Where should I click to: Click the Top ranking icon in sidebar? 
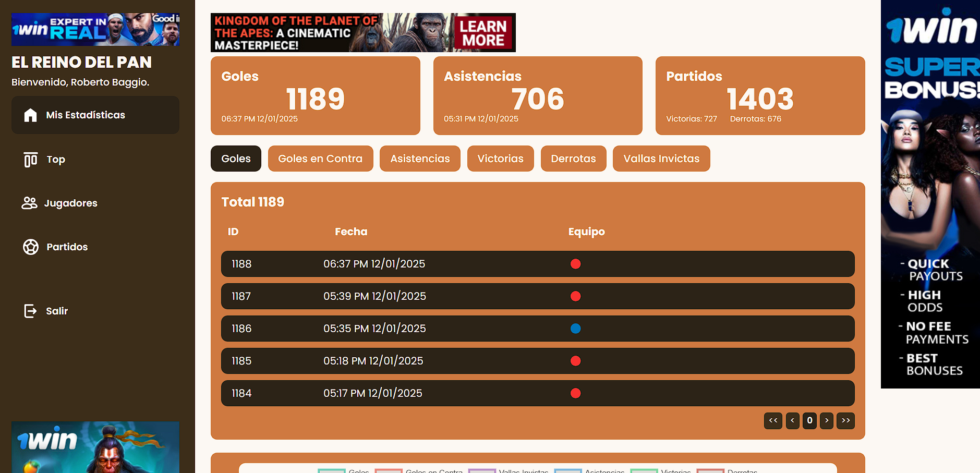(x=30, y=160)
